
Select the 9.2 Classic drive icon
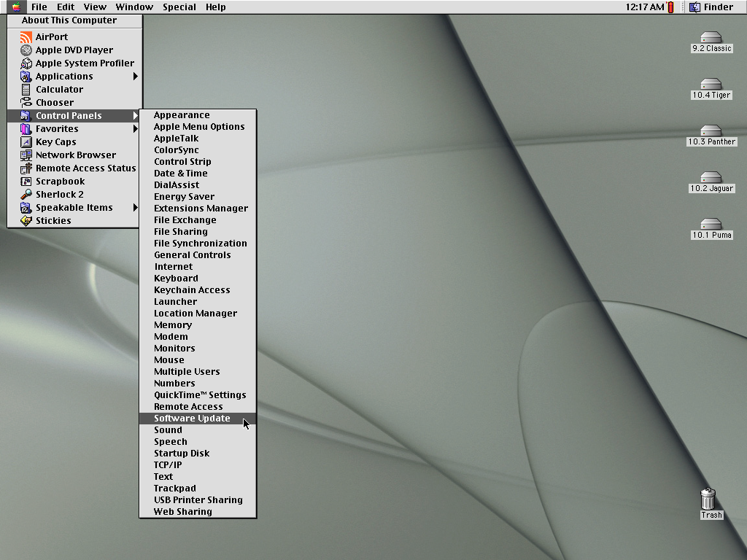click(711, 38)
